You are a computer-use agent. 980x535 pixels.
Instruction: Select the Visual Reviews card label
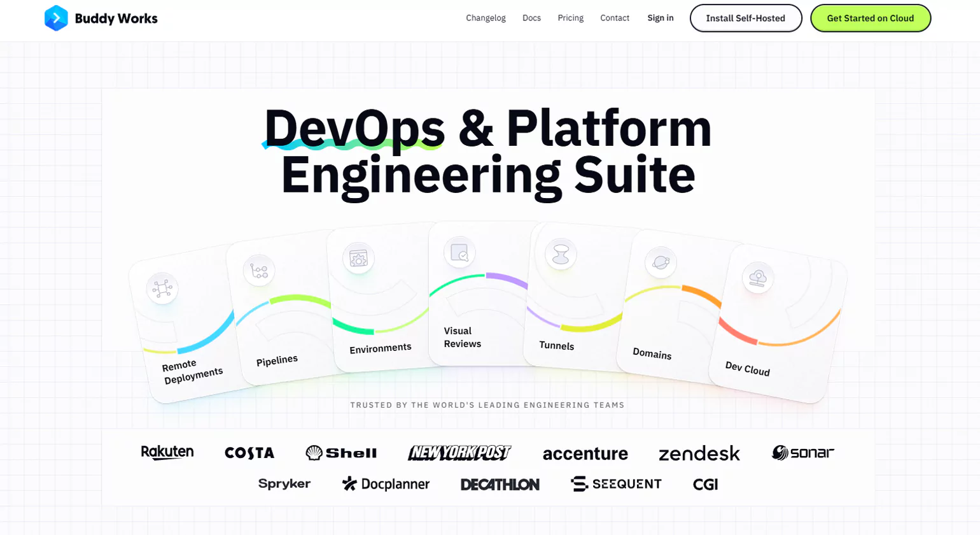(462, 338)
